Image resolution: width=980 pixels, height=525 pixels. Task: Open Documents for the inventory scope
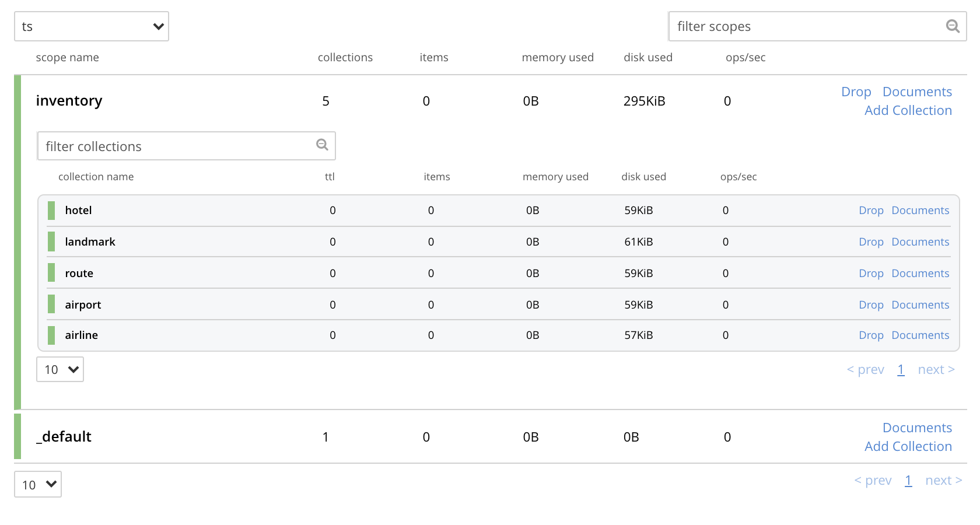point(917,92)
